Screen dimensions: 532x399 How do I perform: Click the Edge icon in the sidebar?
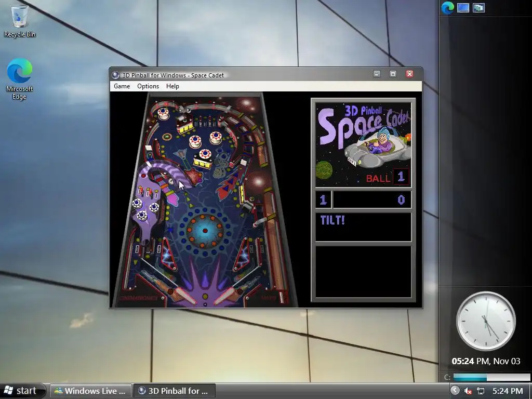pos(447,7)
